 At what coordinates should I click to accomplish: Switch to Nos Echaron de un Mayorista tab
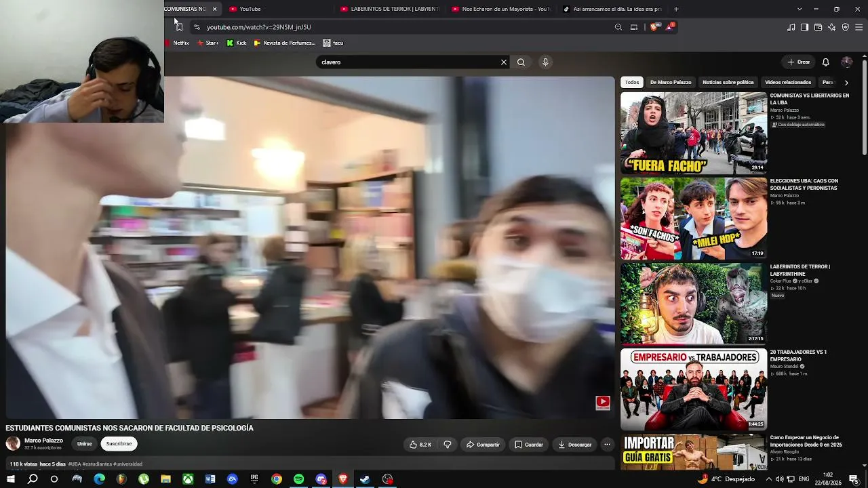click(501, 9)
